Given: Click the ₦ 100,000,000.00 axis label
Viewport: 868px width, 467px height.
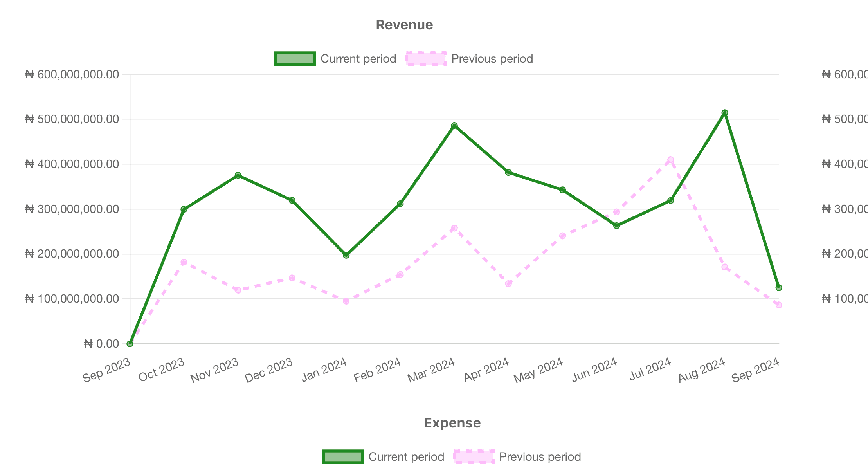Looking at the screenshot, I should pyautogui.click(x=72, y=299).
